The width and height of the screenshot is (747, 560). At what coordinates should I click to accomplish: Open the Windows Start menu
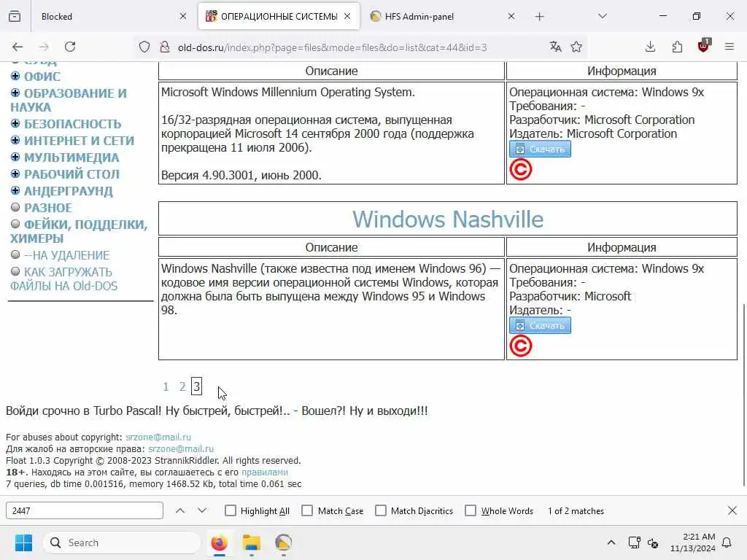click(x=23, y=542)
